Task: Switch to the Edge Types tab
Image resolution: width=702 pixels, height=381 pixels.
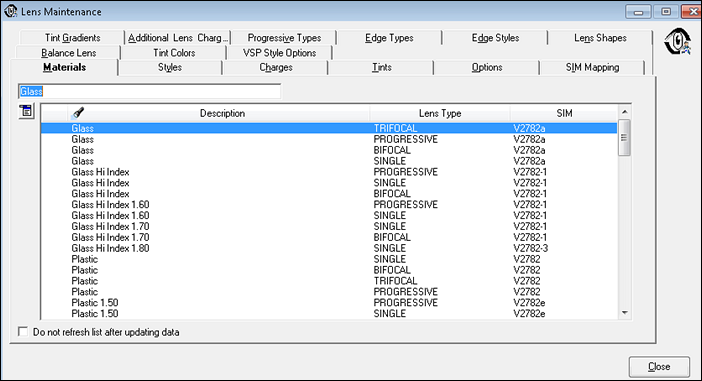Action: point(389,38)
